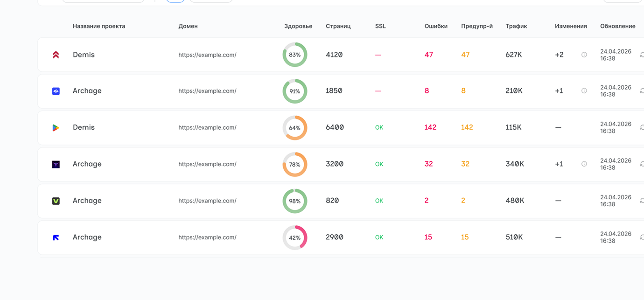Click the +1 changes value in the 3200-page row
Image resolution: width=644 pixels, height=300 pixels.
point(559,164)
